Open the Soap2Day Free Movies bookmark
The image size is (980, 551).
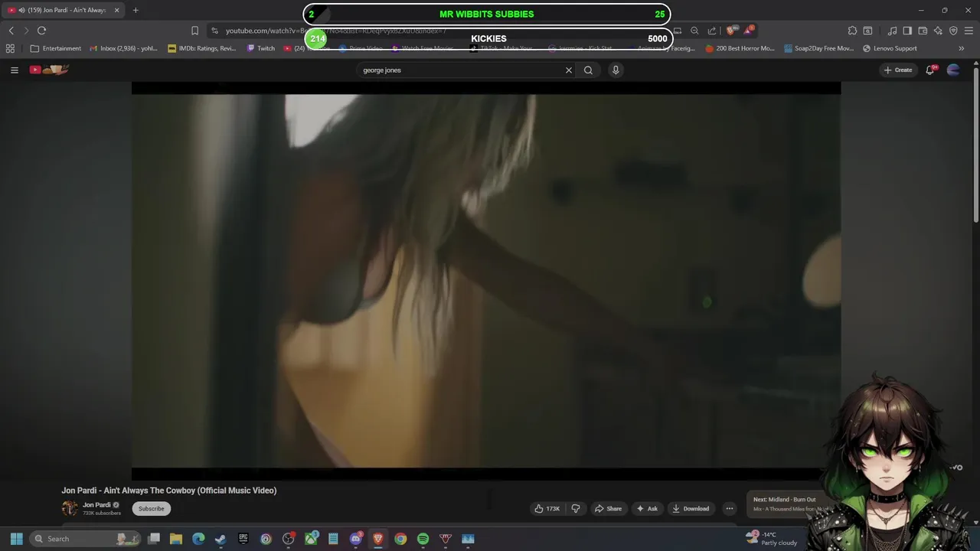point(818,48)
